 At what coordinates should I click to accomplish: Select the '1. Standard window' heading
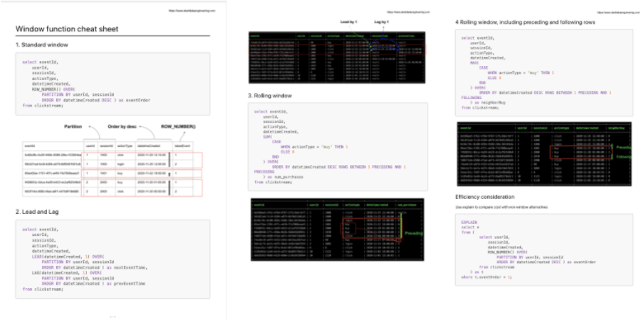click(x=42, y=45)
